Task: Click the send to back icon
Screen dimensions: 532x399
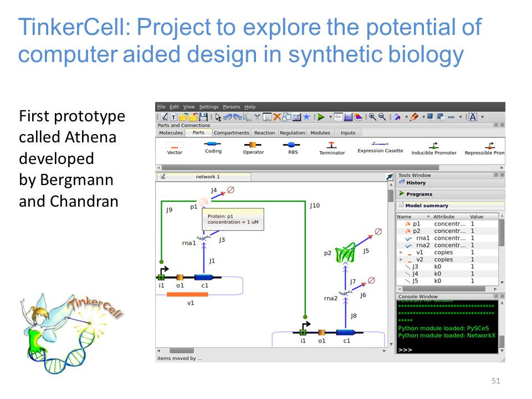Action: coord(441,117)
